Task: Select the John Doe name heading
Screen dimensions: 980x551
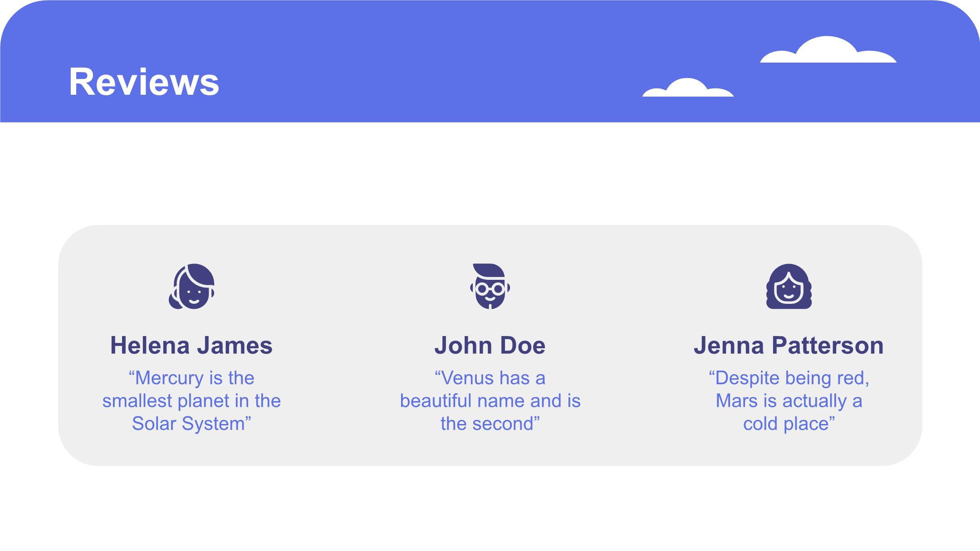Action: click(x=490, y=346)
